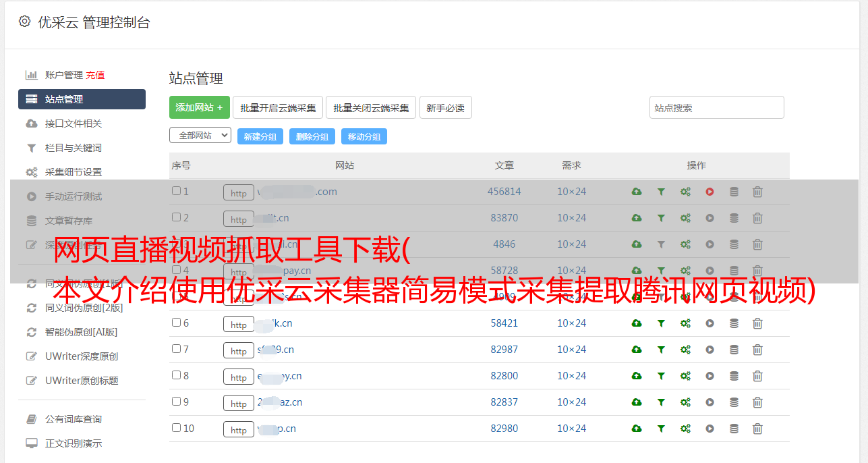This screenshot has width=868, height=463.
Task: Open UWriter原创标题 in the sidebar
Action: pyautogui.click(x=82, y=381)
